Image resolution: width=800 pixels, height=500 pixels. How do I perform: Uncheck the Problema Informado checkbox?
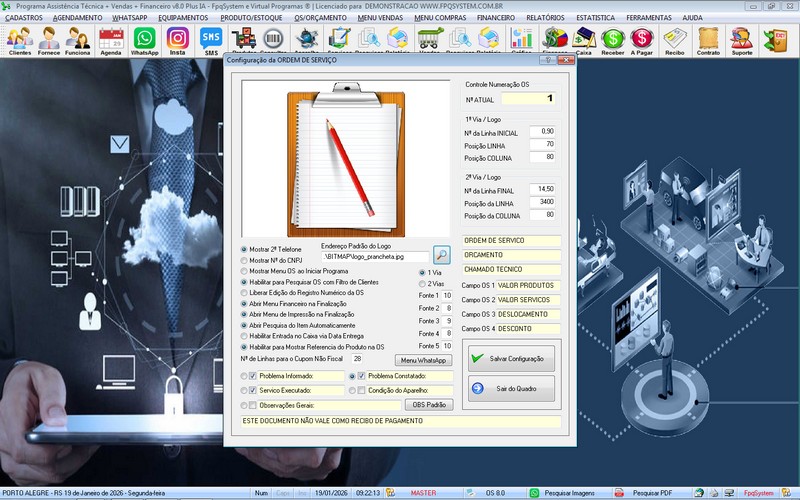[253, 376]
